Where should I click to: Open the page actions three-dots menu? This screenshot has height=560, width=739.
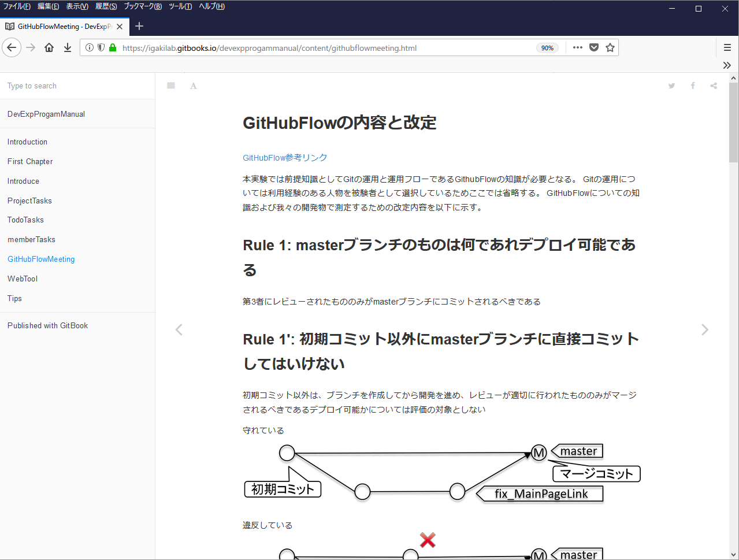pyautogui.click(x=578, y=47)
